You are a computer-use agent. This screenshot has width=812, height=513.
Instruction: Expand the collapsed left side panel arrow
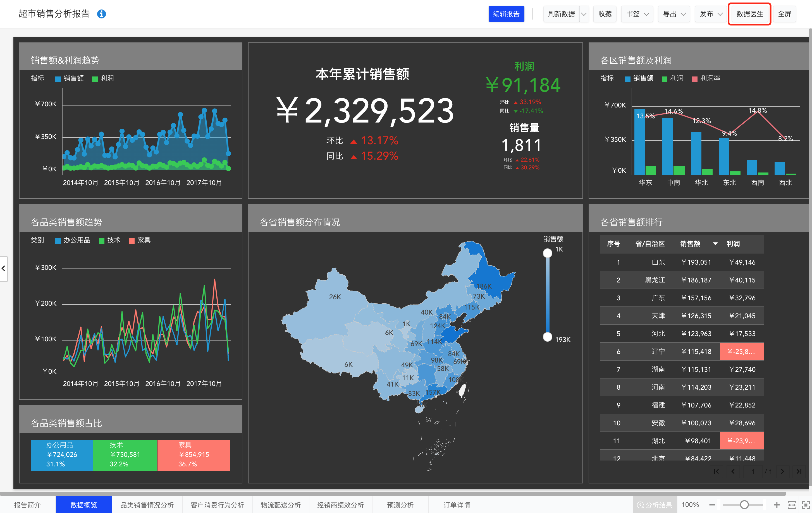coord(3,269)
